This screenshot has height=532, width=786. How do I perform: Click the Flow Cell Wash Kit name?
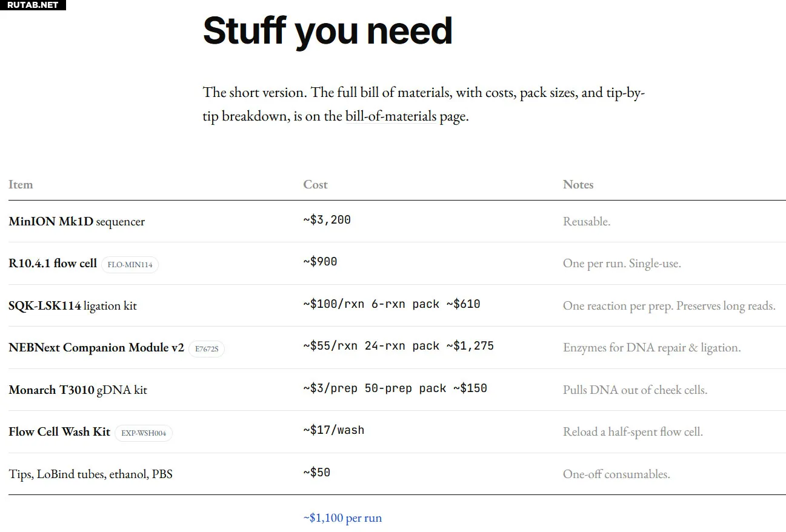click(x=59, y=432)
